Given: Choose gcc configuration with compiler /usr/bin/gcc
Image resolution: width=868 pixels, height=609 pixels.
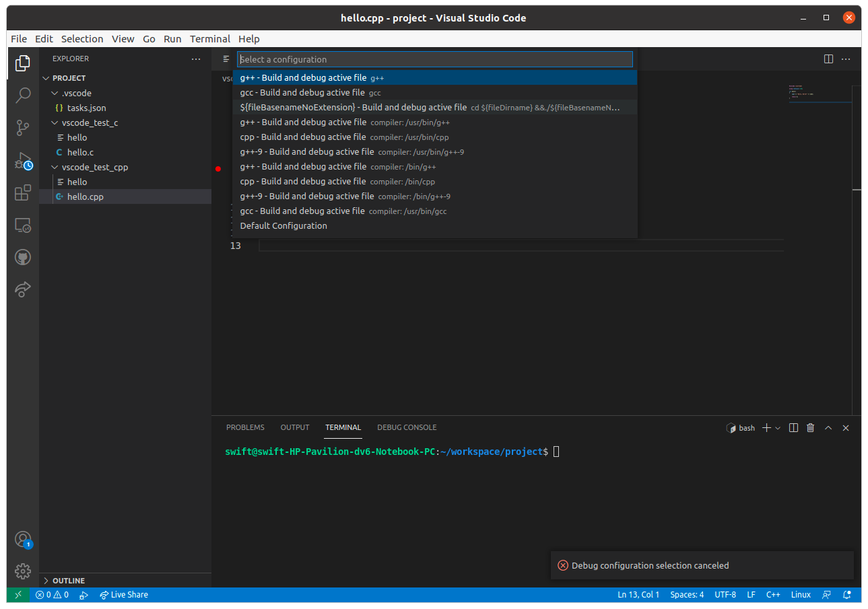Looking at the screenshot, I should (435, 211).
